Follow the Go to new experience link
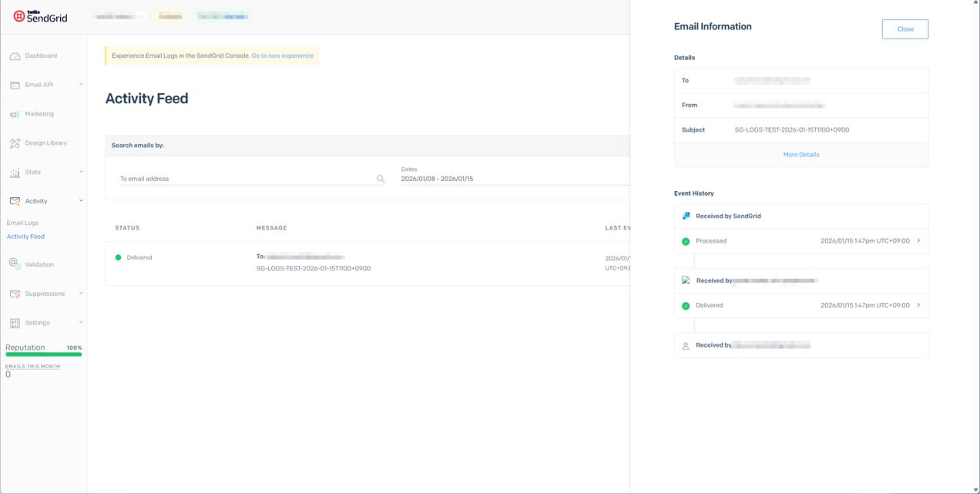 coord(282,55)
